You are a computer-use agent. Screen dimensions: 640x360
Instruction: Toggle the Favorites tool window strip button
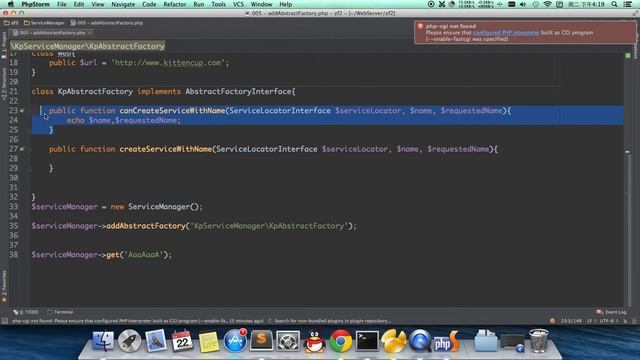4,287
